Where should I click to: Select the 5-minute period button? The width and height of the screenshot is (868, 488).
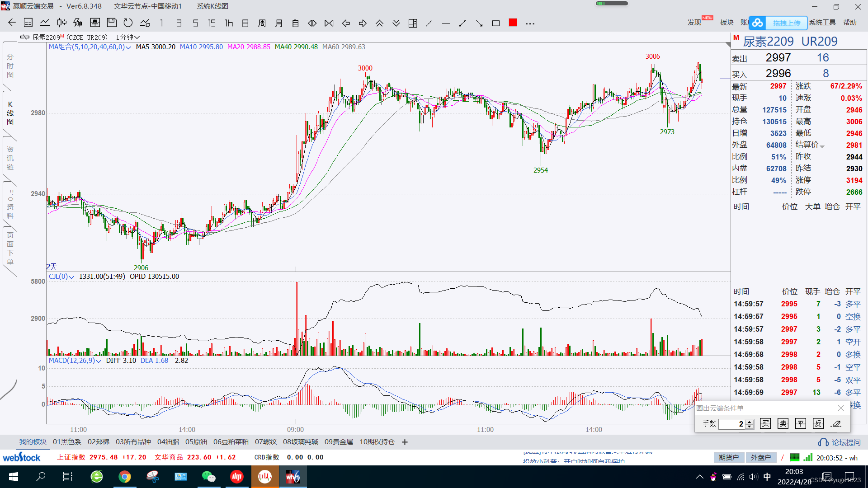[x=195, y=23]
